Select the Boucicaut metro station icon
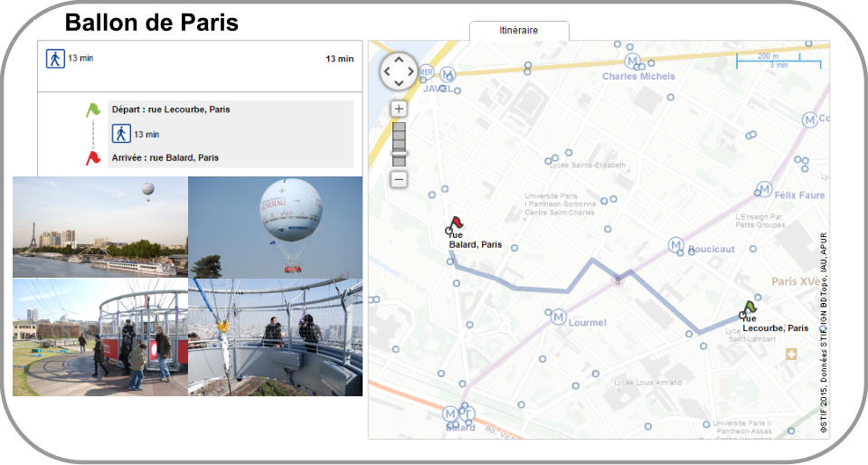Screen dimensions: 868x465 (675, 245)
